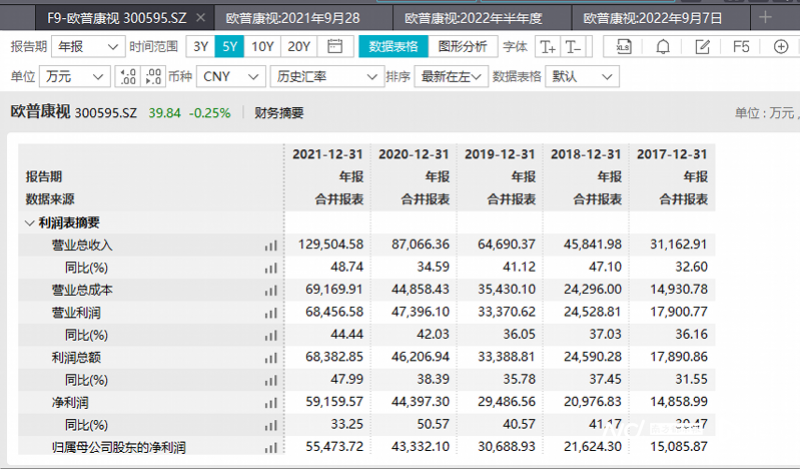The width and height of the screenshot is (800, 469).
Task: Close the F9-欧普康视 300595.SZ tab
Action: pos(201,18)
